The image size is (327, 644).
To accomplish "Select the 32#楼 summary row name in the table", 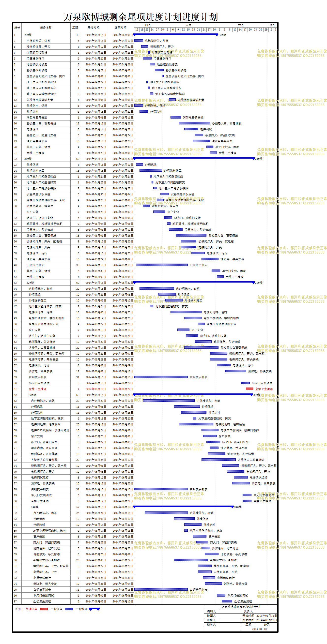I will coord(30,283).
